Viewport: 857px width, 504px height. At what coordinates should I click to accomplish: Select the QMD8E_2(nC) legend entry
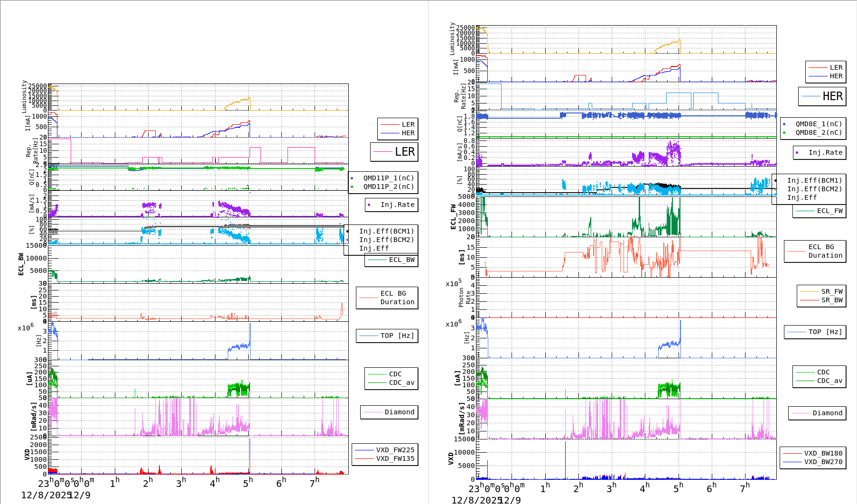click(819, 132)
